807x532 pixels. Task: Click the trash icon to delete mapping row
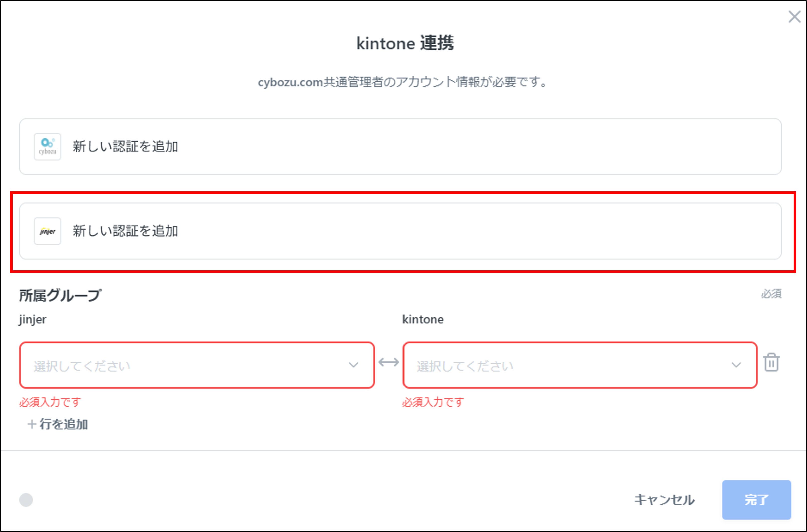(x=772, y=363)
